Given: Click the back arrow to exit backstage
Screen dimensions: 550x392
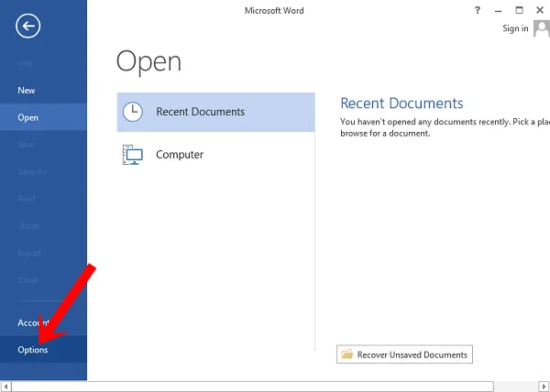Looking at the screenshot, I should coord(27,26).
